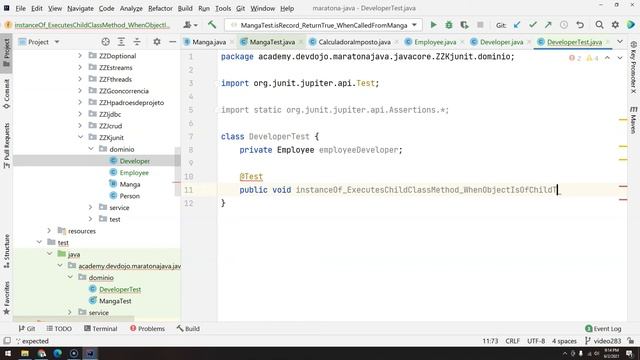
Task: Toggle the Commit side tool window
Action: [7, 94]
